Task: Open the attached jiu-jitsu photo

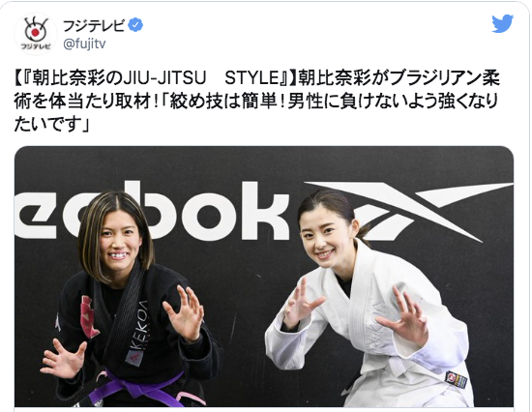Action: (x=264, y=277)
